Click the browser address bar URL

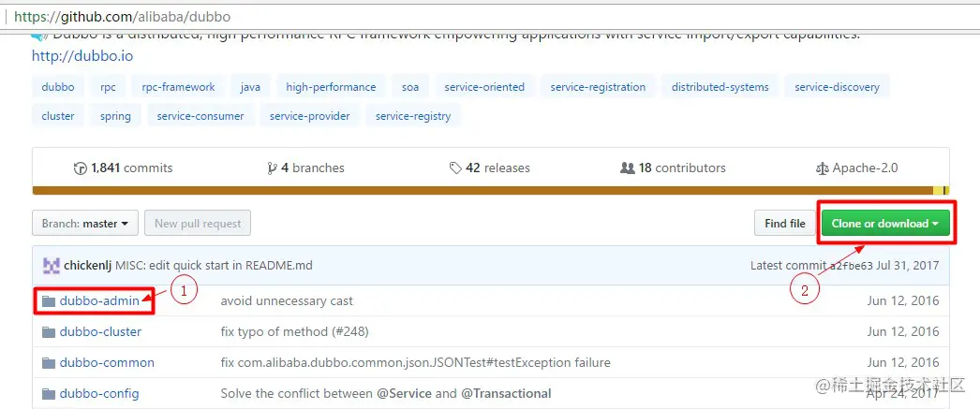123,16
